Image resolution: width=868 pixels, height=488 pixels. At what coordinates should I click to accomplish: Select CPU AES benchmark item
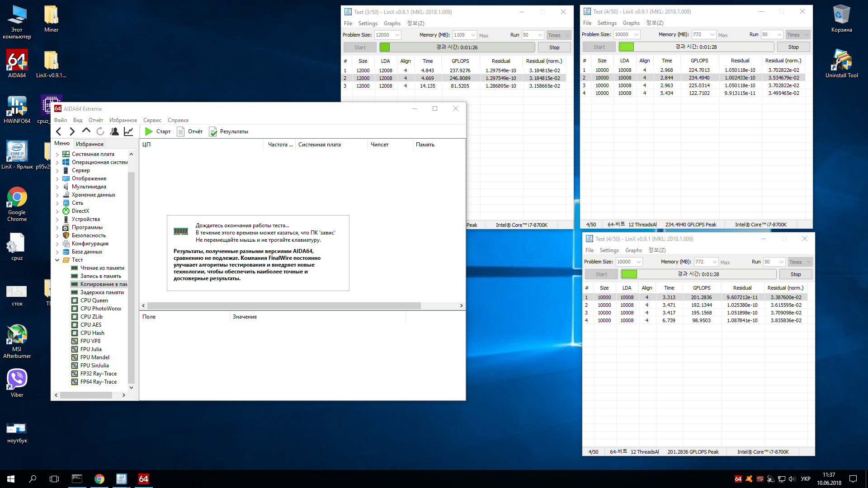(91, 325)
